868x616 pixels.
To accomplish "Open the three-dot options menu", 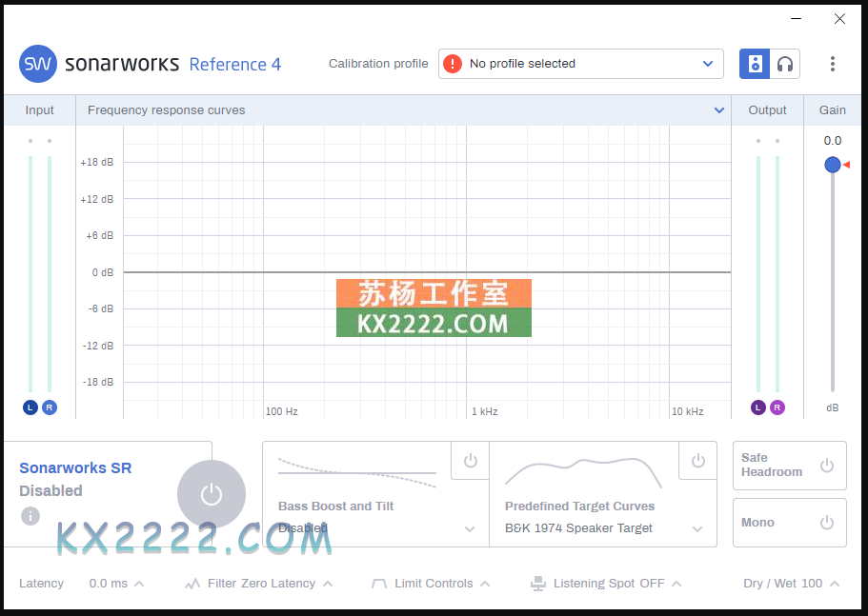I will click(832, 64).
